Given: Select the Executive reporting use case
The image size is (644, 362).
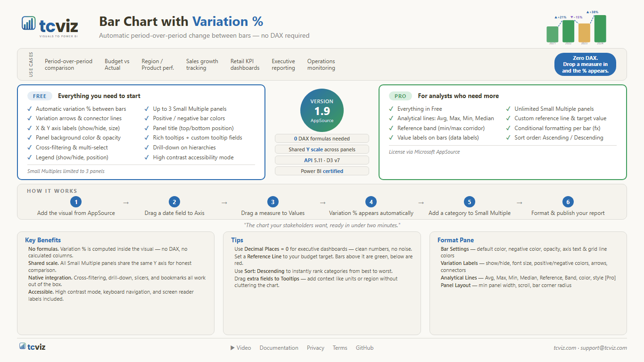Looking at the screenshot, I should point(283,65).
